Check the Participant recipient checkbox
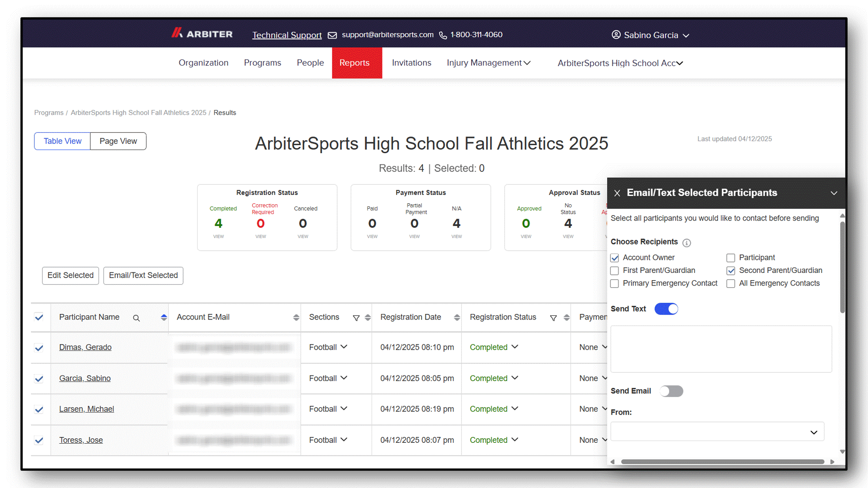868x488 pixels. click(731, 258)
